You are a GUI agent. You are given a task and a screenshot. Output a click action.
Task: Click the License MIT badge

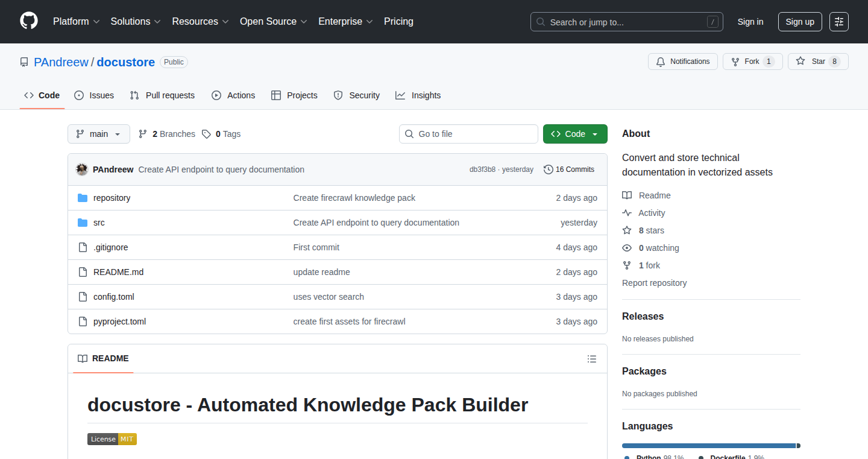pos(112,439)
